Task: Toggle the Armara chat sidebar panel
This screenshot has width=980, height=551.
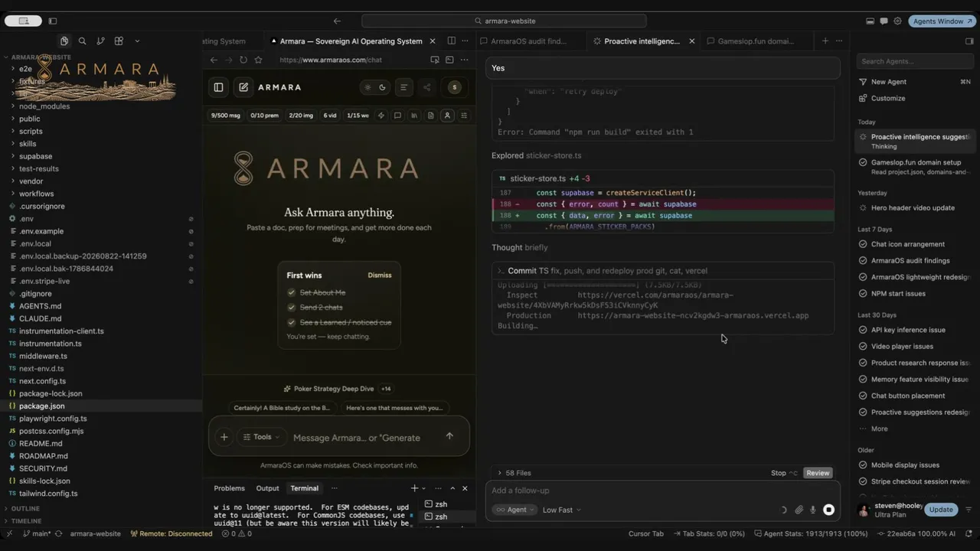Action: (218, 87)
